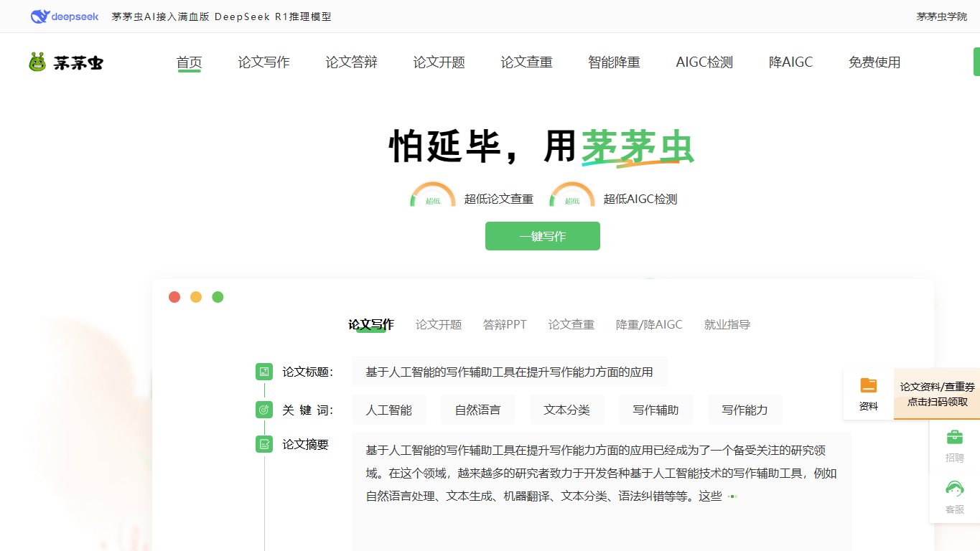980x551 pixels.
Task: Open the 招聘 briefcase icon
Action: (x=954, y=437)
